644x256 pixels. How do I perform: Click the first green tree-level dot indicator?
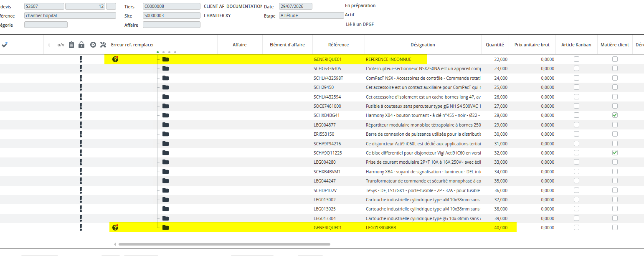(x=157, y=52)
